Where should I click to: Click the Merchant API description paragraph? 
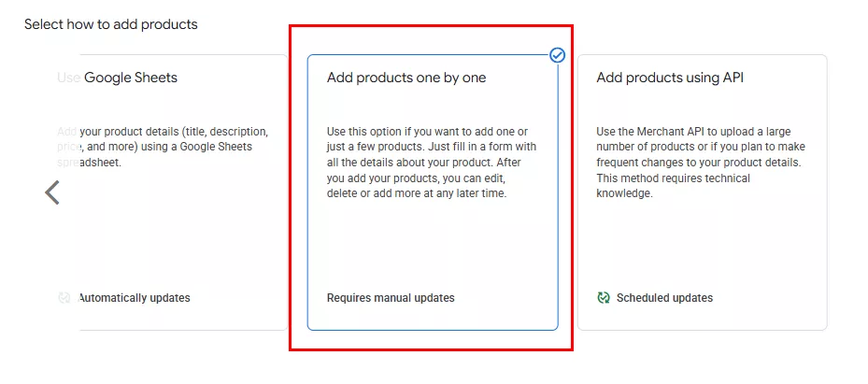(701, 163)
